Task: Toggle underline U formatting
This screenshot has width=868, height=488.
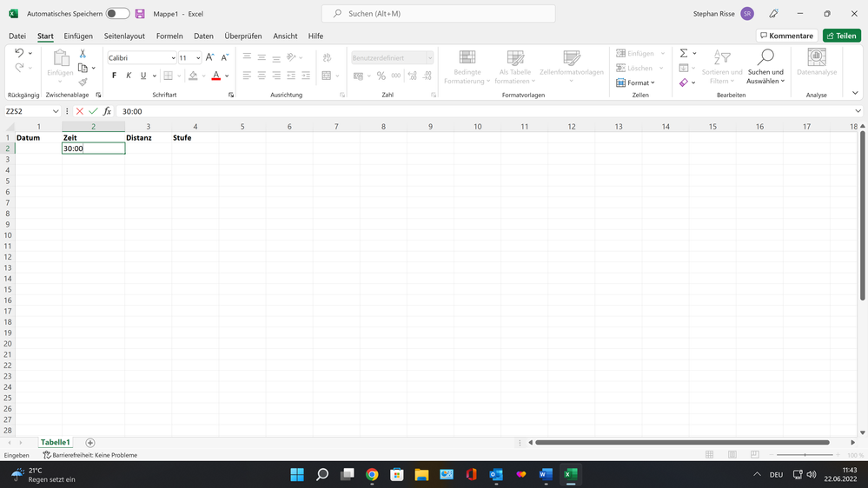Action: pos(143,76)
